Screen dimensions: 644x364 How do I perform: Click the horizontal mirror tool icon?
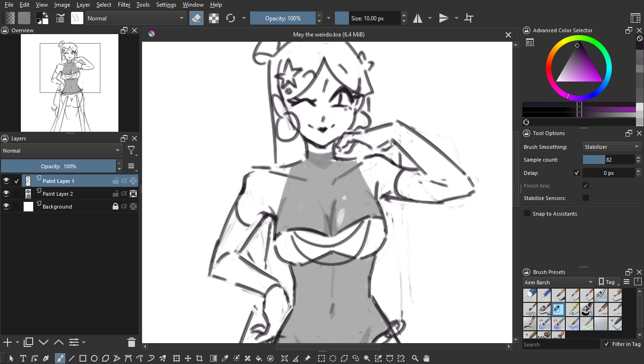pos(418,18)
